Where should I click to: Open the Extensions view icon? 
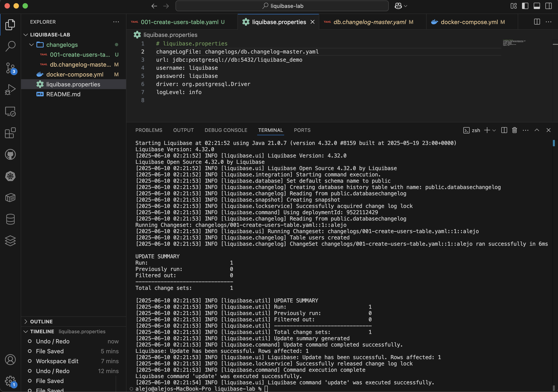tap(10, 133)
